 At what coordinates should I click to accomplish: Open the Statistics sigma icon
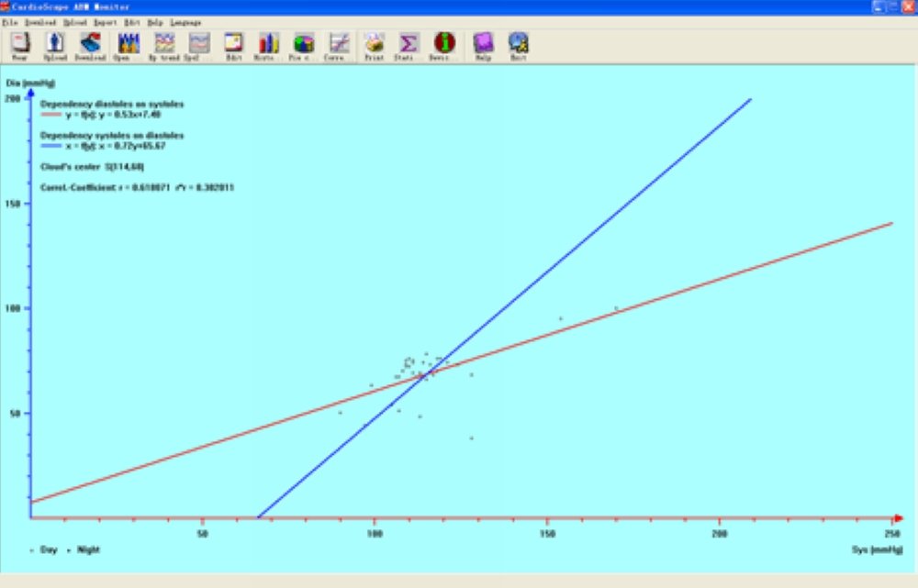tap(409, 47)
